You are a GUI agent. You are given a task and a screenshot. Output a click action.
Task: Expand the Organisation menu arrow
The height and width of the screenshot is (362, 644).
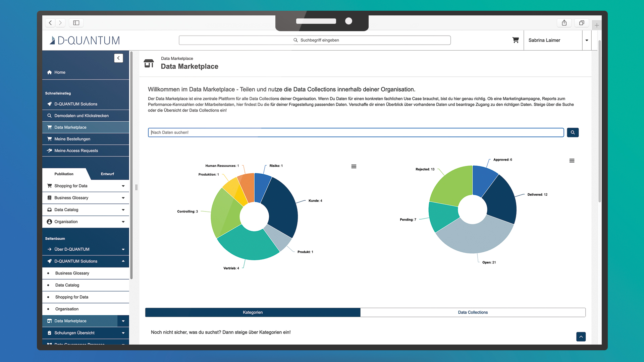point(123,222)
